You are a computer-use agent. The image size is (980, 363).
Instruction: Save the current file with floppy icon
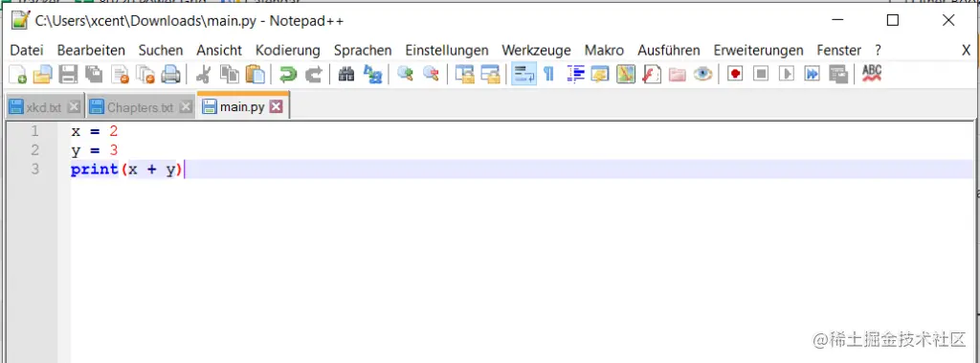pyautogui.click(x=68, y=75)
